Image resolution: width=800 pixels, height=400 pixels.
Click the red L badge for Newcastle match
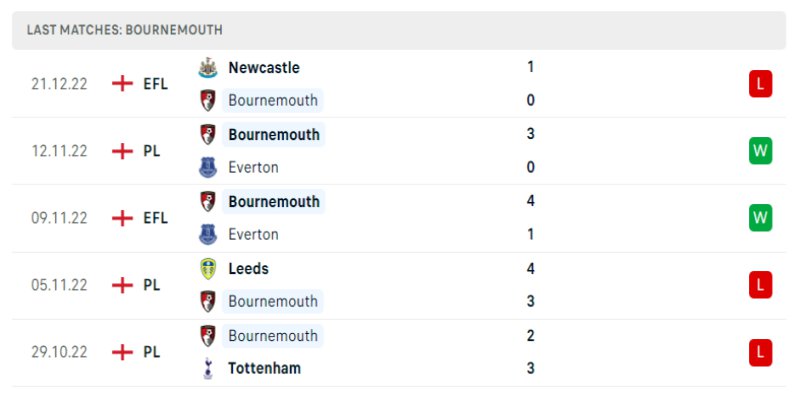[x=760, y=84]
